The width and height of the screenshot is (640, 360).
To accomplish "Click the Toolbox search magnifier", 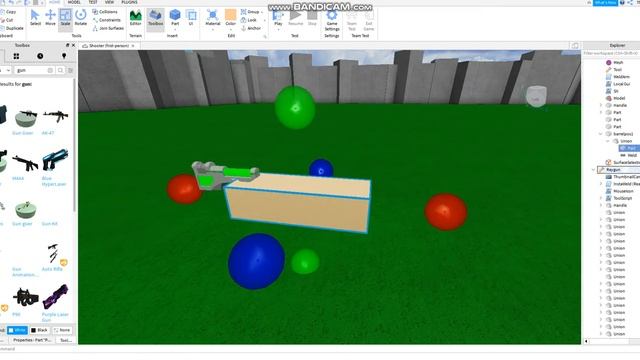I will point(60,70).
